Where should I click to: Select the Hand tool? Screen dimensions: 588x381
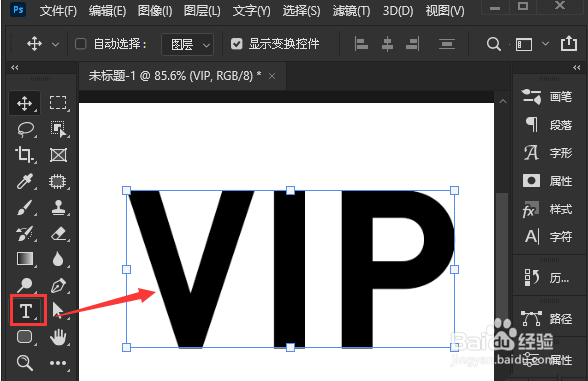(x=58, y=337)
